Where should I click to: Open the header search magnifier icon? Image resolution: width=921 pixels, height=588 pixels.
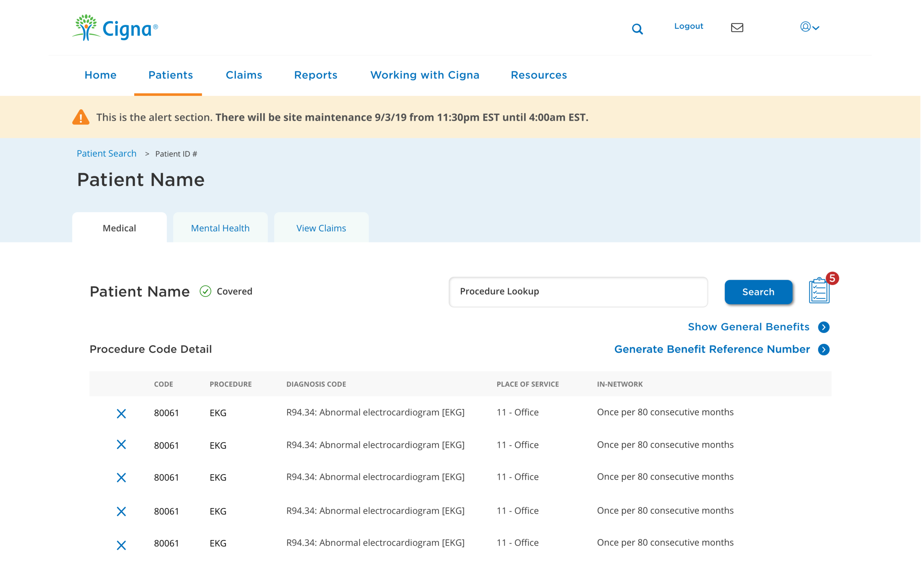coord(637,29)
